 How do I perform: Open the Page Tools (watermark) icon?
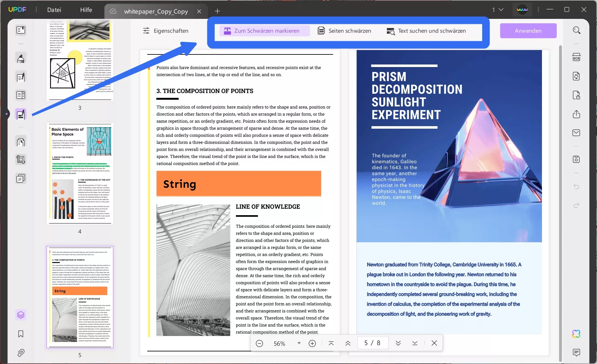[x=21, y=179]
